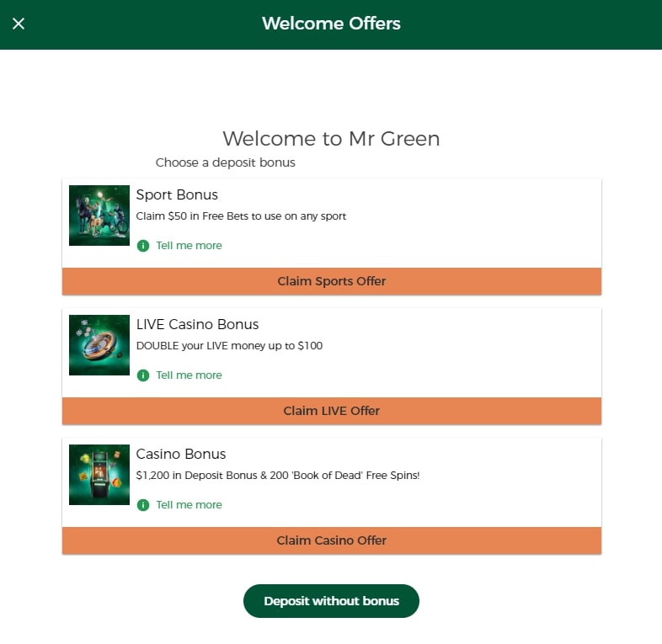
Task: Claim the LIVE Offer
Action: [x=332, y=411]
